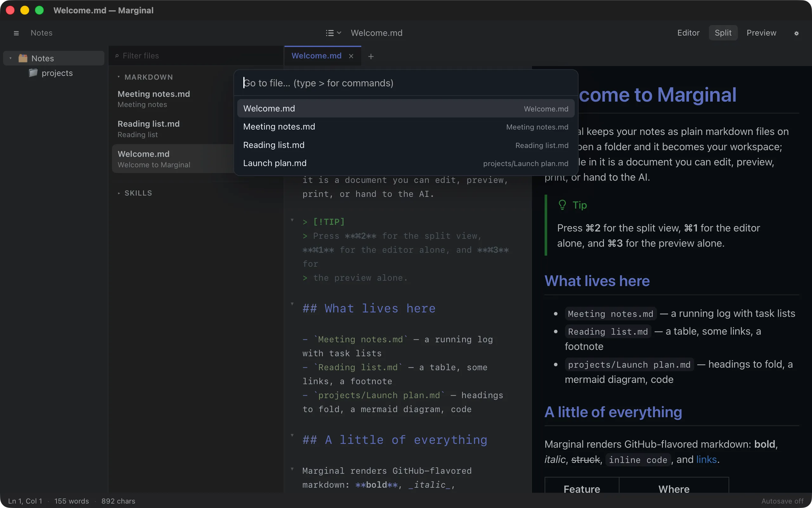This screenshot has width=812, height=508.
Task: Collapse the Notes root folder arrow
Action: (x=10, y=58)
